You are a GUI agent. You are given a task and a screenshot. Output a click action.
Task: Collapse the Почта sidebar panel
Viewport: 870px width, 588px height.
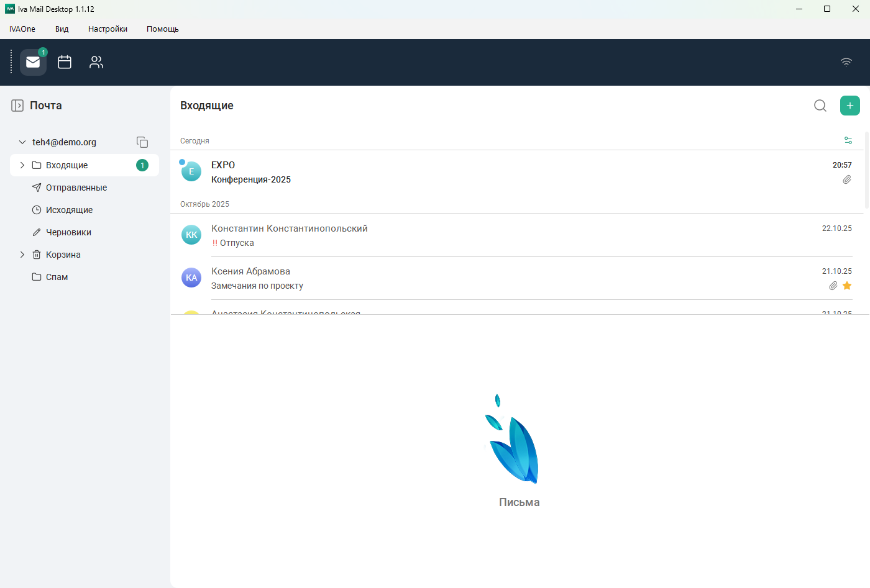[x=17, y=106]
